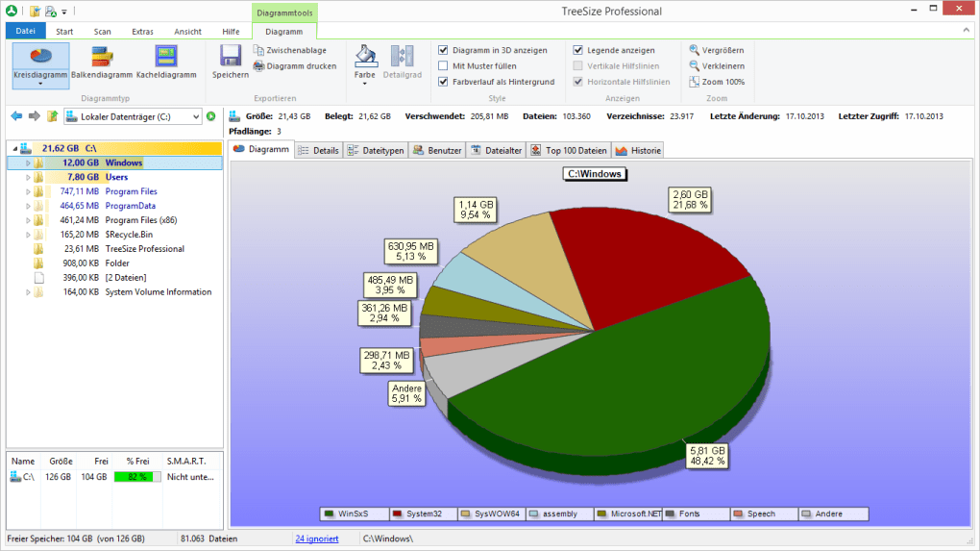The image size is (980, 551).
Task: Go forward with gray right arrow
Action: (35, 115)
